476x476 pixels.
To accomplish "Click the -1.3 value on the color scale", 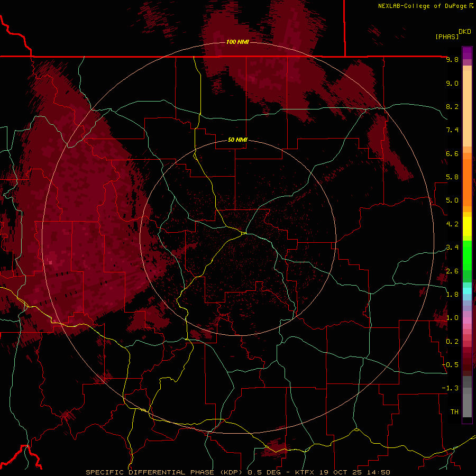I will pyautogui.click(x=450, y=388).
